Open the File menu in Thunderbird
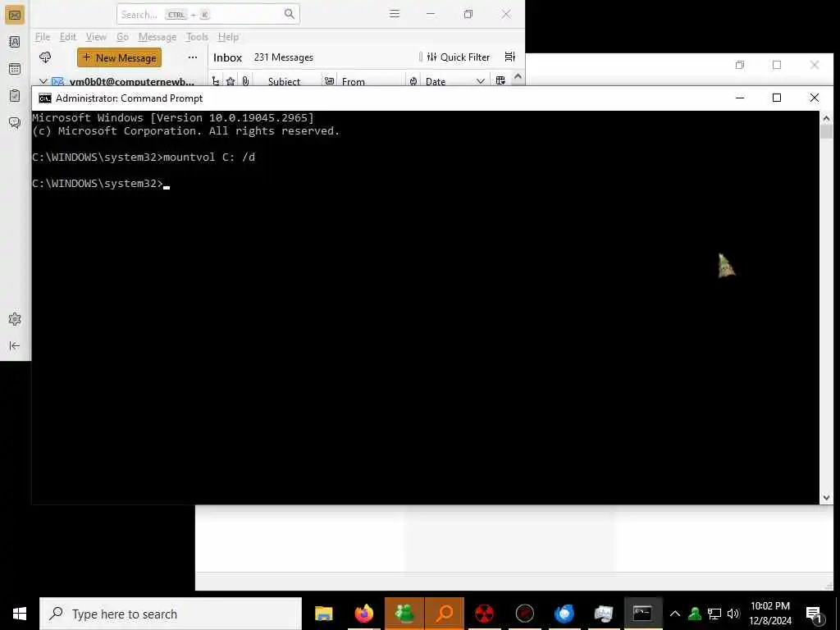The height and width of the screenshot is (630, 840). pos(43,37)
